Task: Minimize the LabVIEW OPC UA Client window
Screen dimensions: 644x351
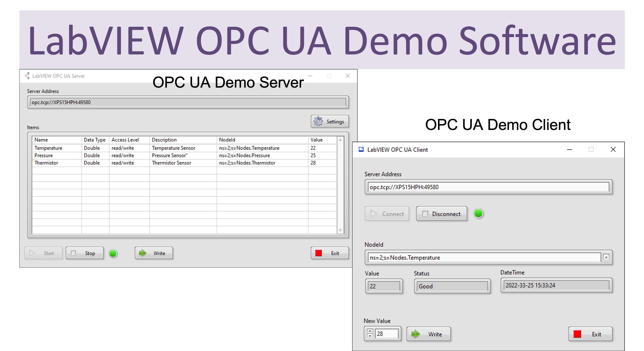Action: click(570, 149)
